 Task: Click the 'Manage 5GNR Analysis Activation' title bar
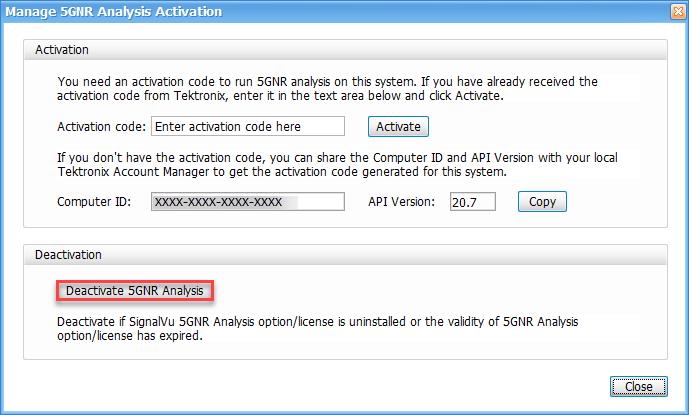coord(300,12)
